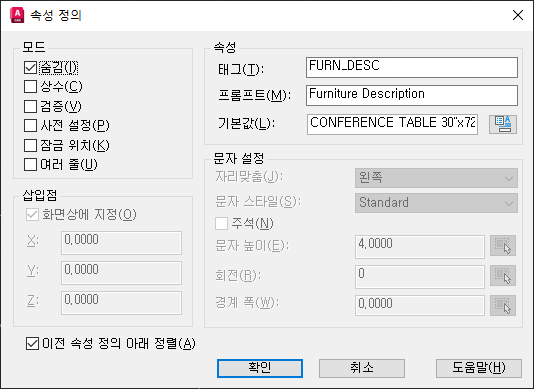Click the 기본값(L): label
The height and width of the screenshot is (389, 534).
[247, 123]
